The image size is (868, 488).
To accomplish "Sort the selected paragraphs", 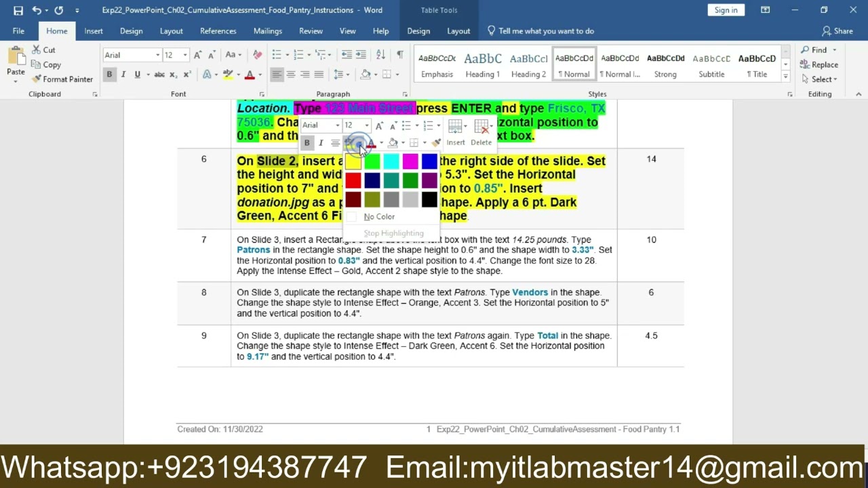I will pyautogui.click(x=380, y=55).
